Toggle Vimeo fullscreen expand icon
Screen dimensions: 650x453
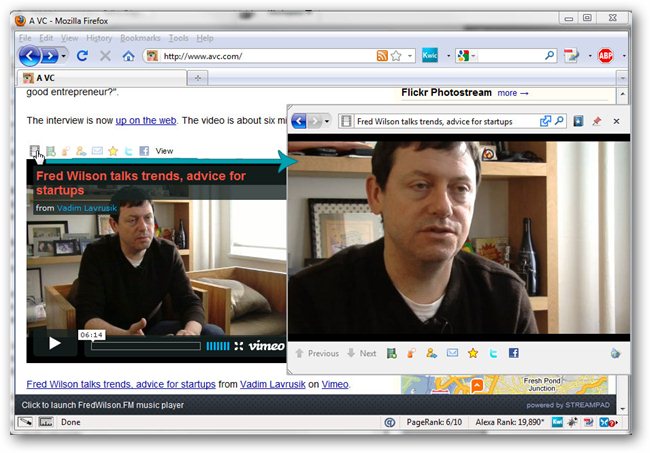(x=238, y=346)
